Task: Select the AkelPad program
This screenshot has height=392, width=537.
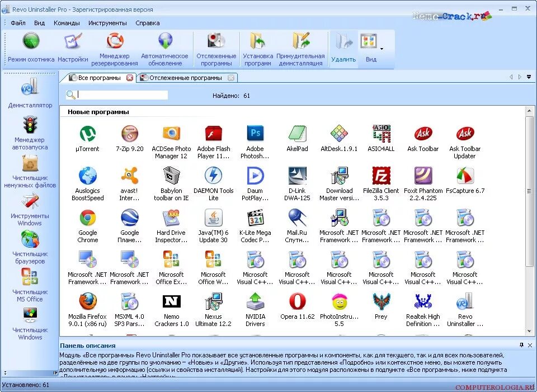Action: (297, 138)
